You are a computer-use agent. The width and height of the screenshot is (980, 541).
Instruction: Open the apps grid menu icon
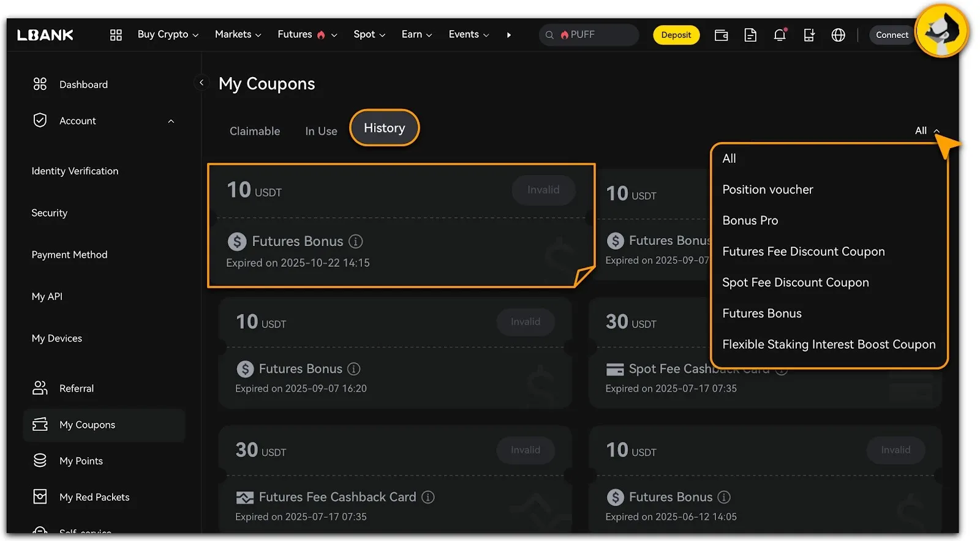116,35
